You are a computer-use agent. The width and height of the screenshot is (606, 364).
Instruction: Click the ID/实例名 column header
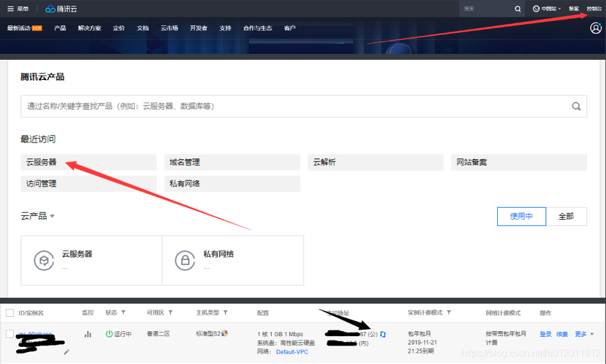point(31,313)
